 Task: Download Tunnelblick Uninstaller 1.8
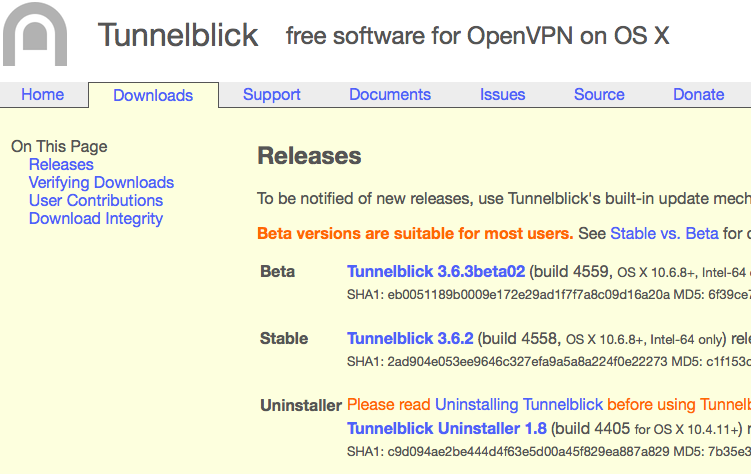(447, 429)
